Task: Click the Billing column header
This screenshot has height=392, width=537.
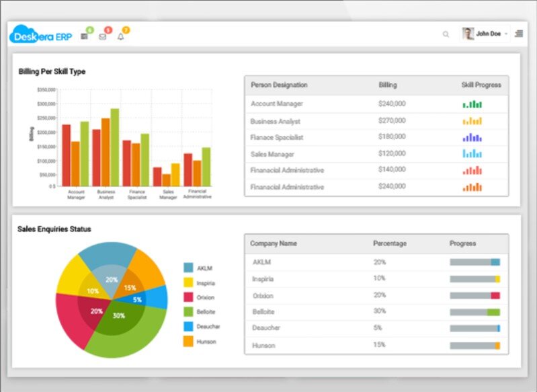Action: 388,85
